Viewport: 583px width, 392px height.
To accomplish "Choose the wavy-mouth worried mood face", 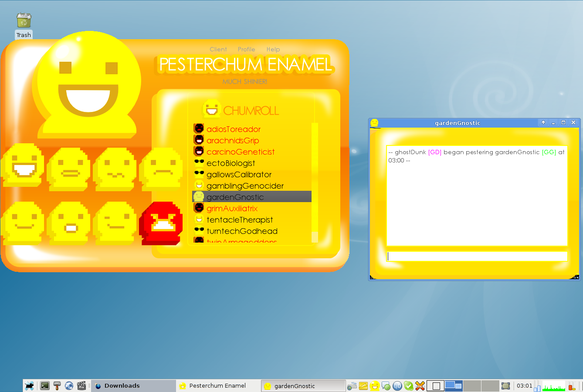I will 115,169.
